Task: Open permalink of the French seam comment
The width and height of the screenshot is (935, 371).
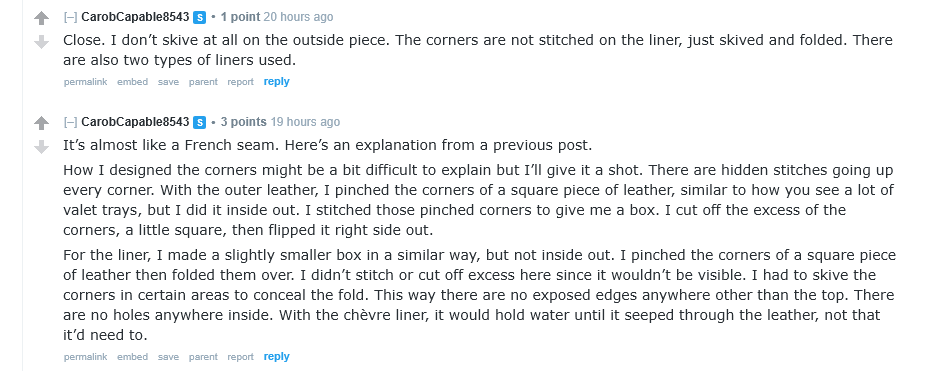Action: click(x=85, y=357)
